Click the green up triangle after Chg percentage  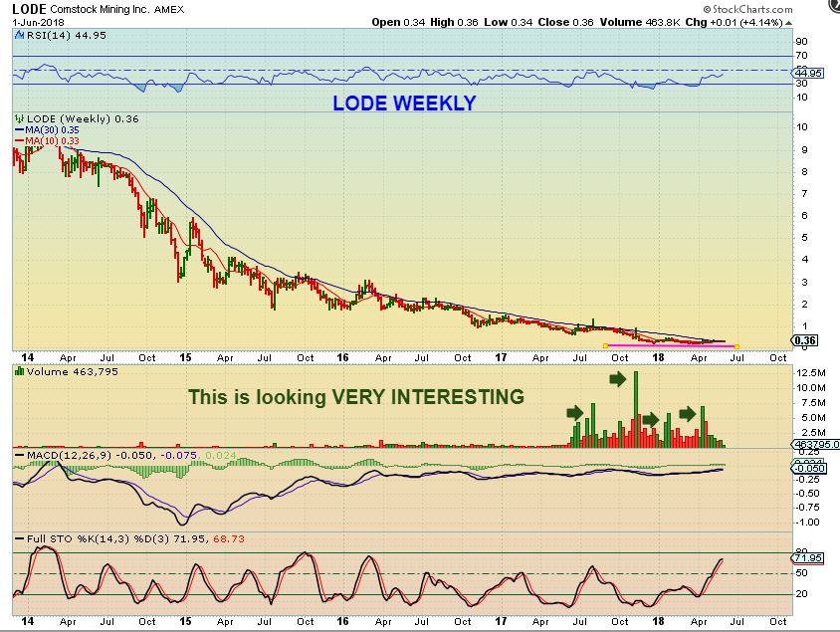pyautogui.click(x=789, y=23)
